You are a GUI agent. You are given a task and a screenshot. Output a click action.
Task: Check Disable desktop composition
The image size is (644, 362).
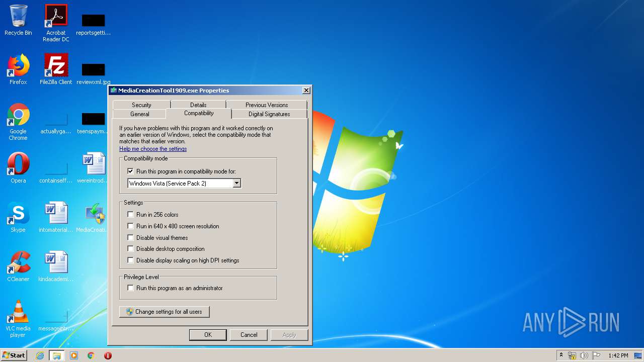[x=131, y=249]
